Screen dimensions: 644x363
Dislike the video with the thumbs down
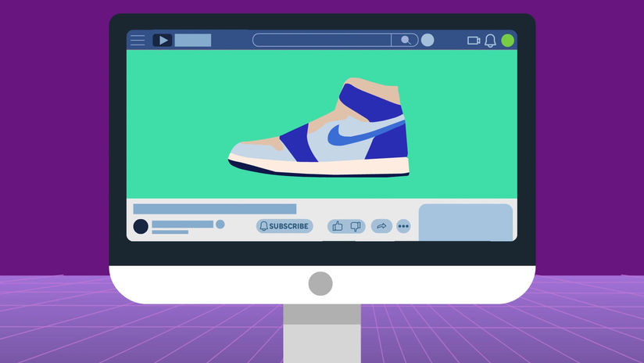356,226
